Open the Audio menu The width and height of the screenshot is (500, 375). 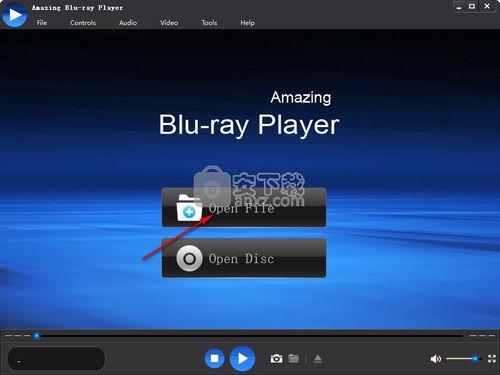[128, 23]
